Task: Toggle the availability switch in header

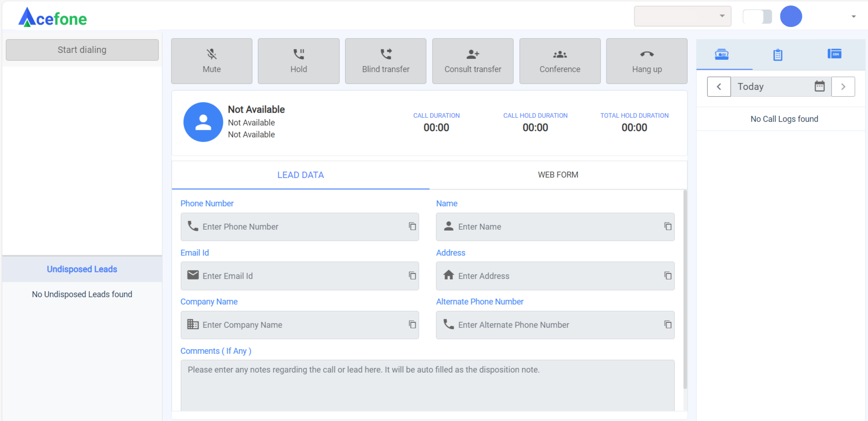Action: coord(758,17)
